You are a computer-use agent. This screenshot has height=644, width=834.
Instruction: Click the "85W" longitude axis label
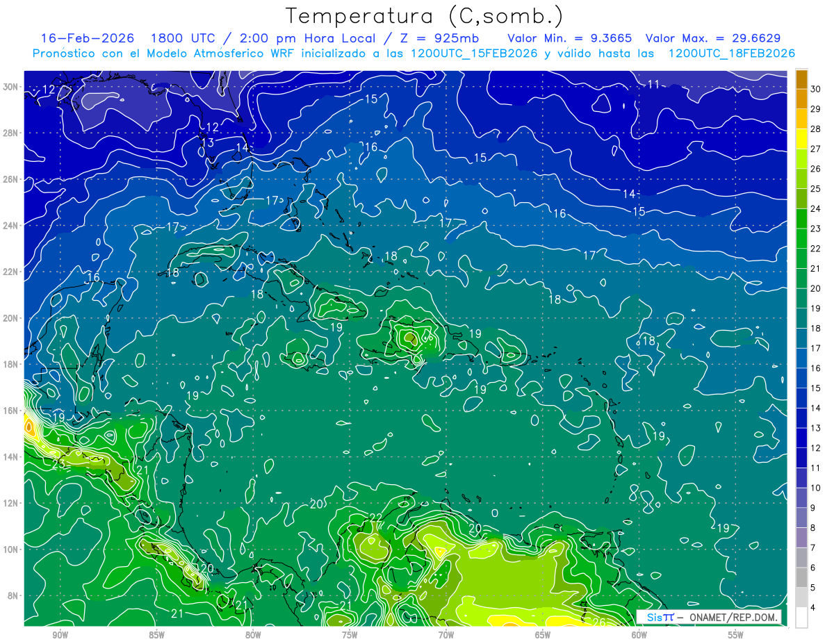pos(156,635)
